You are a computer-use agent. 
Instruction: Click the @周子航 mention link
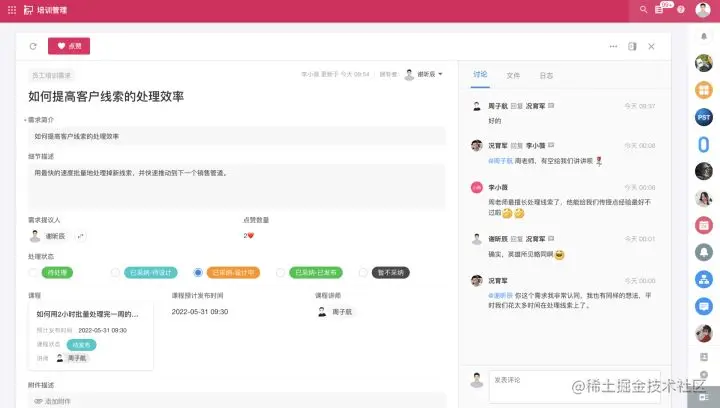coord(501,161)
